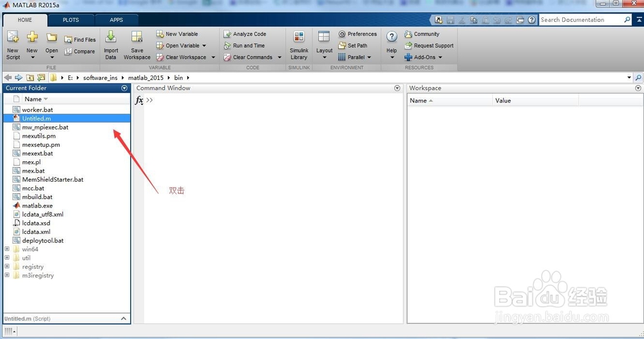Image resolution: width=644 pixels, height=339 pixels.
Task: Expand the m3iregistry folder
Action: 7,275
